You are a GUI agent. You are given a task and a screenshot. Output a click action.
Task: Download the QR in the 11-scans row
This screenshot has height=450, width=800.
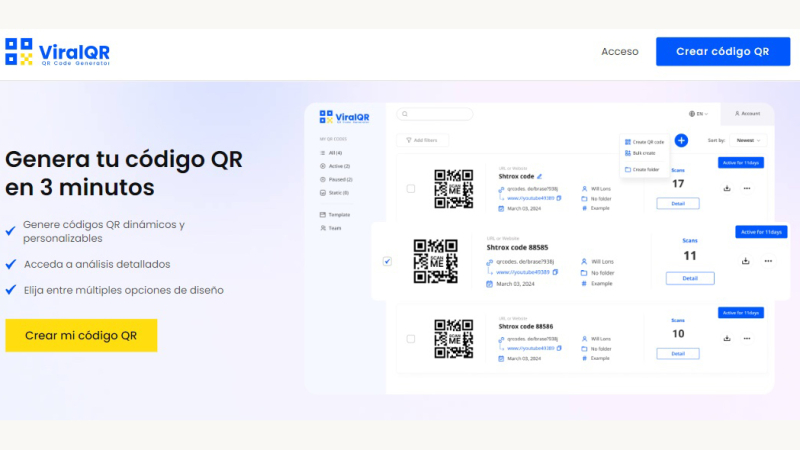tap(745, 261)
